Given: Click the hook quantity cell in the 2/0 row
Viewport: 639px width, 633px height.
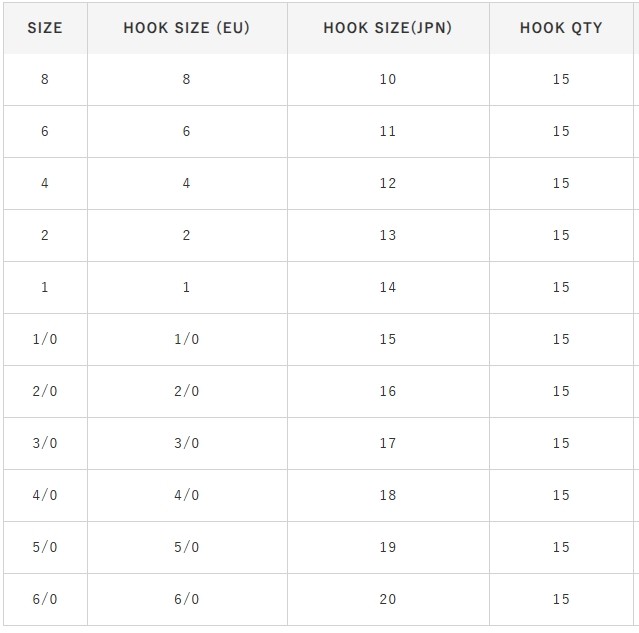Looking at the screenshot, I should click(x=561, y=391).
